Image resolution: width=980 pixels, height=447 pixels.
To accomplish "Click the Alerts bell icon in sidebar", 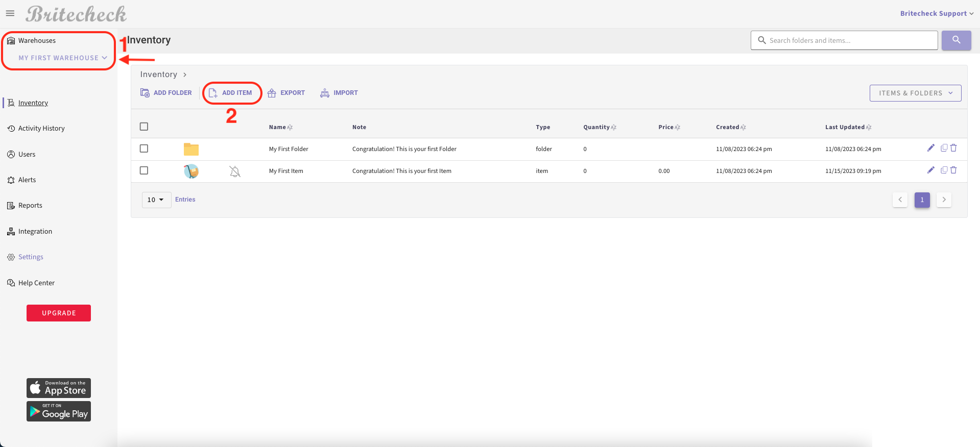I will click(11, 180).
